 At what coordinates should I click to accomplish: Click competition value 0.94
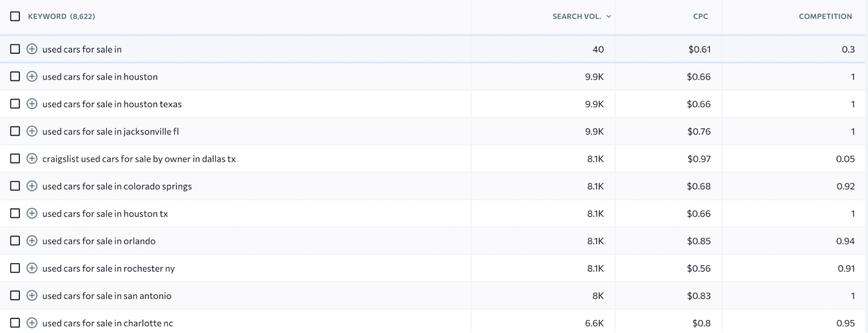point(845,241)
